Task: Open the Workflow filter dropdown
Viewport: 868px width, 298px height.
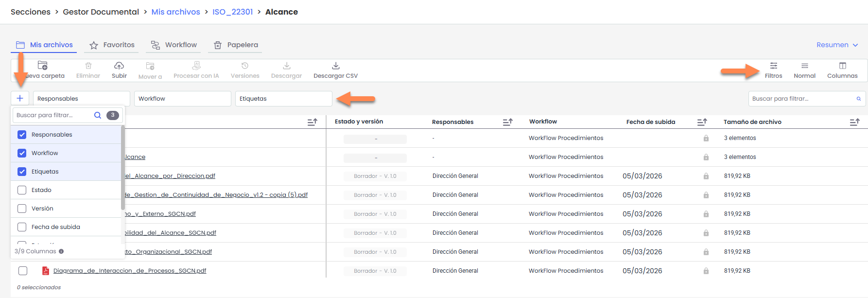Action: click(x=182, y=99)
